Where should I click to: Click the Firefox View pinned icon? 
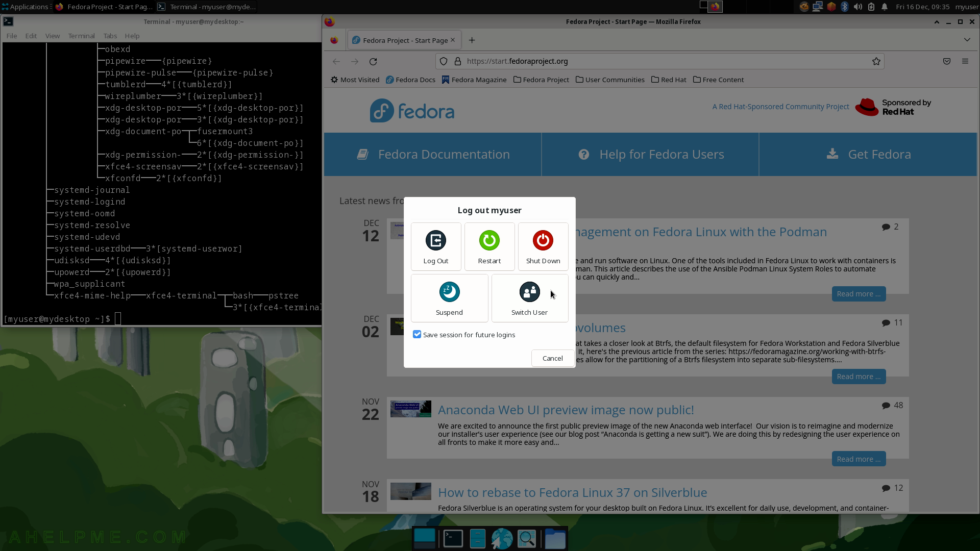(x=334, y=40)
